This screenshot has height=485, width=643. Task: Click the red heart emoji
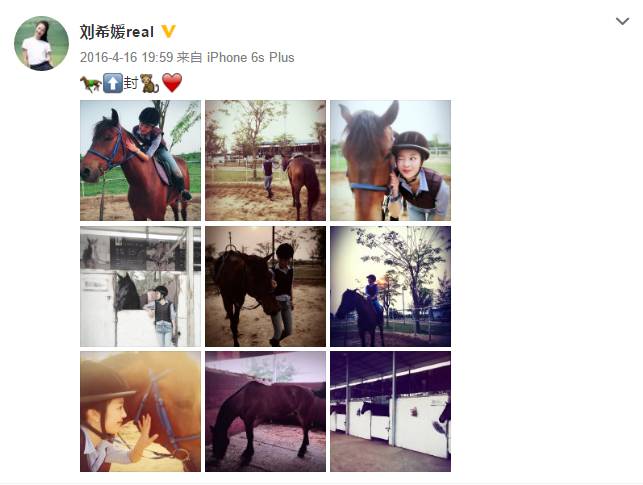[x=172, y=83]
